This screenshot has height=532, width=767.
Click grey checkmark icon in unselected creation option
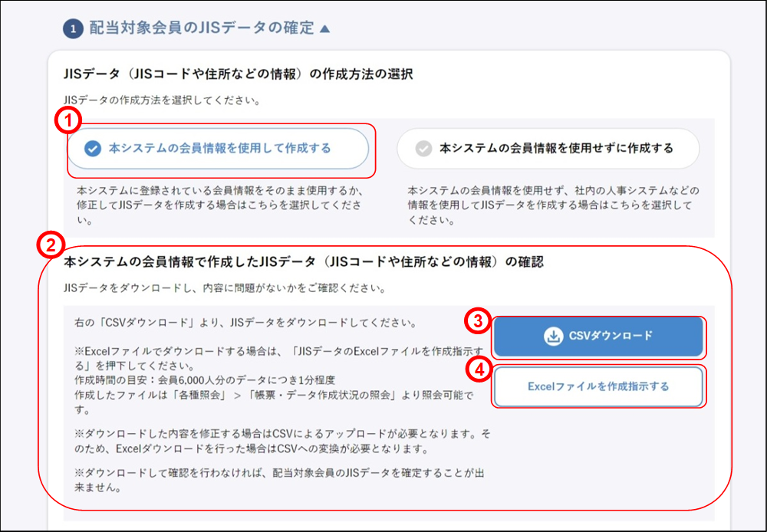tap(423, 149)
